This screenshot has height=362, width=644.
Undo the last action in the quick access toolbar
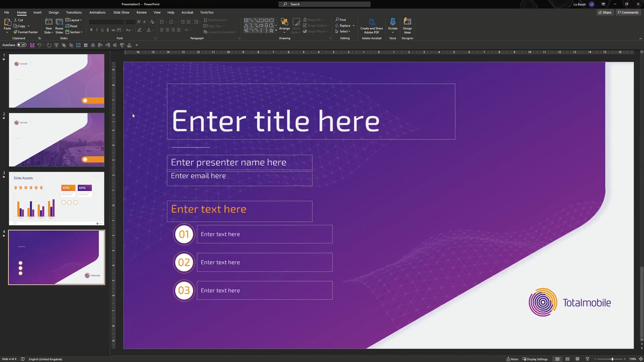click(x=40, y=45)
